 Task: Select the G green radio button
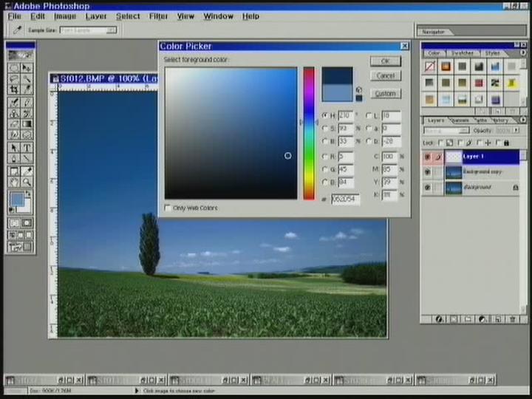click(x=325, y=169)
